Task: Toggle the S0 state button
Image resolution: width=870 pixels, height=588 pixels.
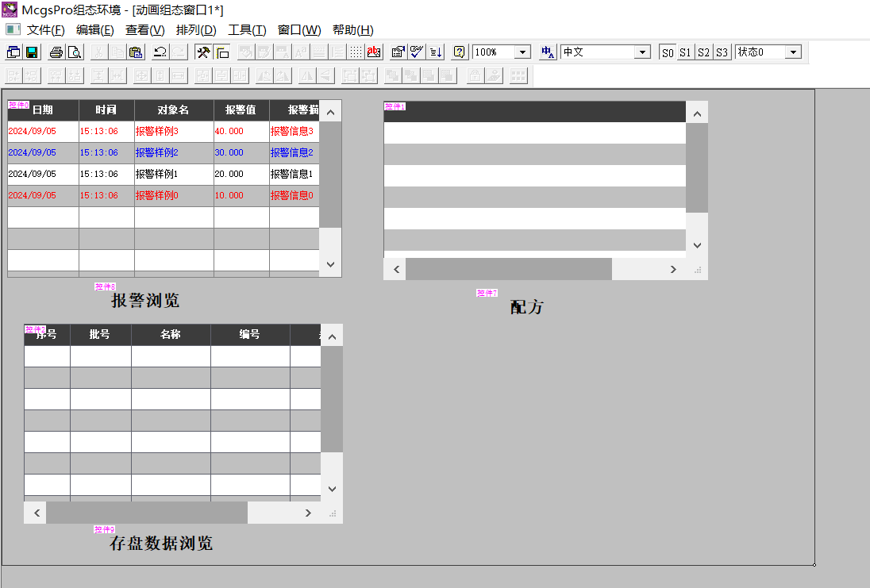Action: [x=668, y=52]
